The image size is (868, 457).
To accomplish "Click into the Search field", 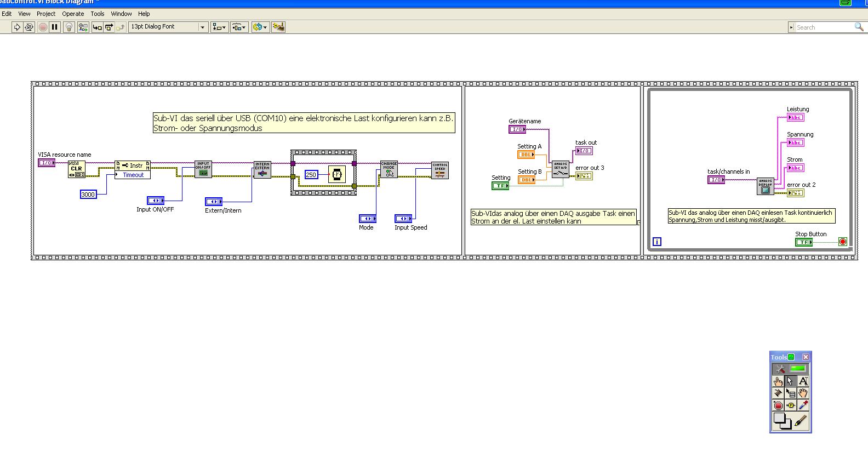I will tap(824, 27).
